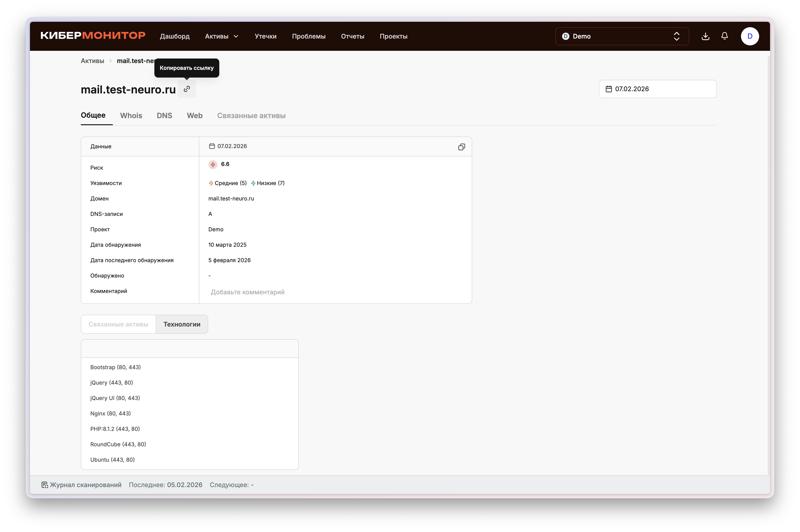
Task: Open the 07.02.2026 date picker
Action: [657, 89]
